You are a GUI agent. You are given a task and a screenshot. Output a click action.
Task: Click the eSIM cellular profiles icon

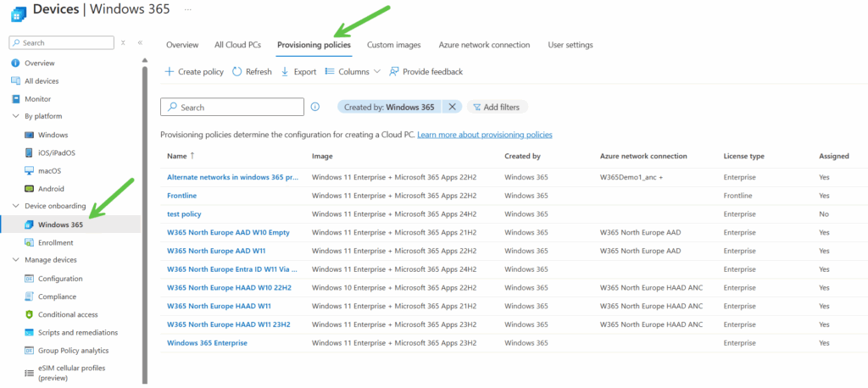pos(30,373)
